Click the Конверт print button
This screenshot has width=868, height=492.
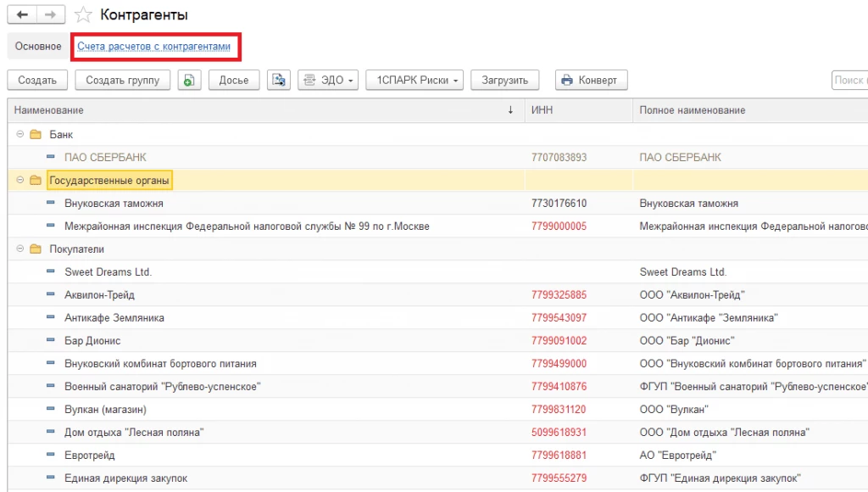click(x=591, y=81)
